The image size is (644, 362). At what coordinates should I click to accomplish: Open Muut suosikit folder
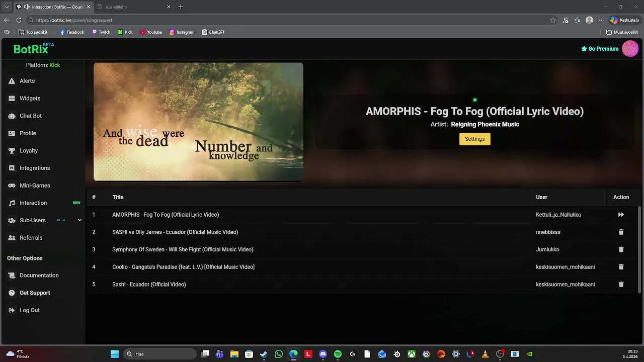(622, 32)
